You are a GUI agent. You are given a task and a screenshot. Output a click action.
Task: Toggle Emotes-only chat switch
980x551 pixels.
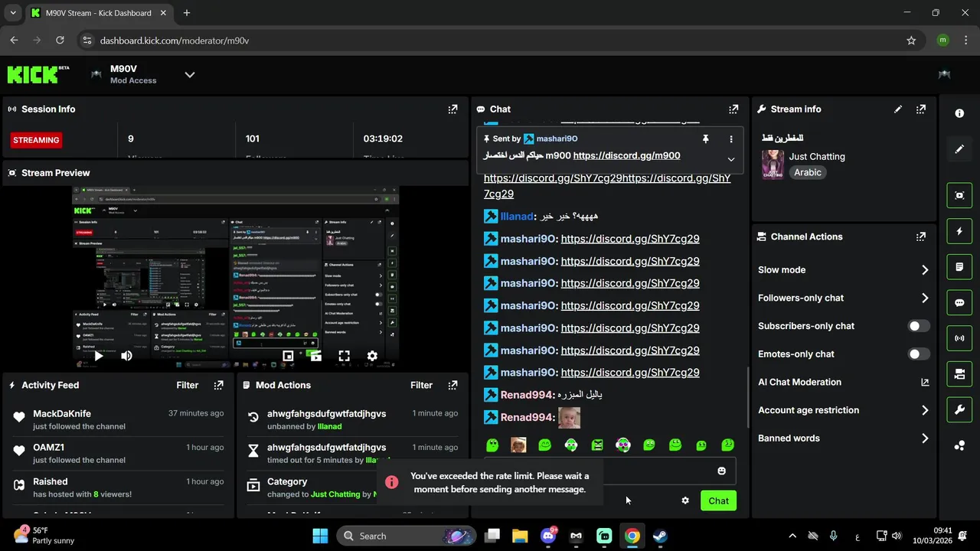coord(919,354)
